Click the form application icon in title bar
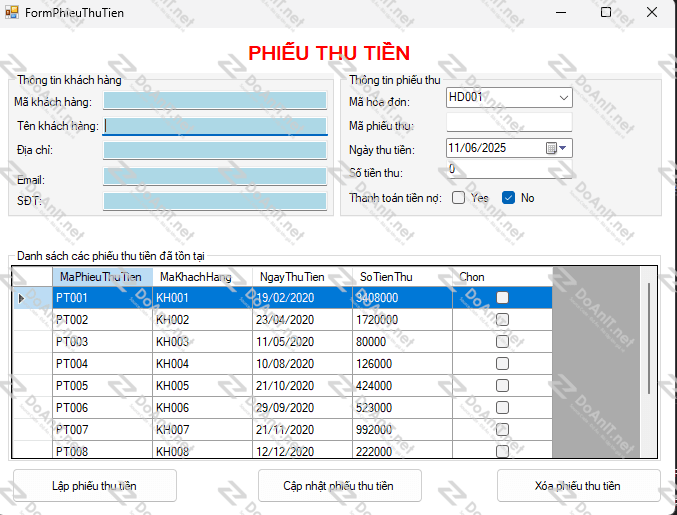 tap(12, 12)
